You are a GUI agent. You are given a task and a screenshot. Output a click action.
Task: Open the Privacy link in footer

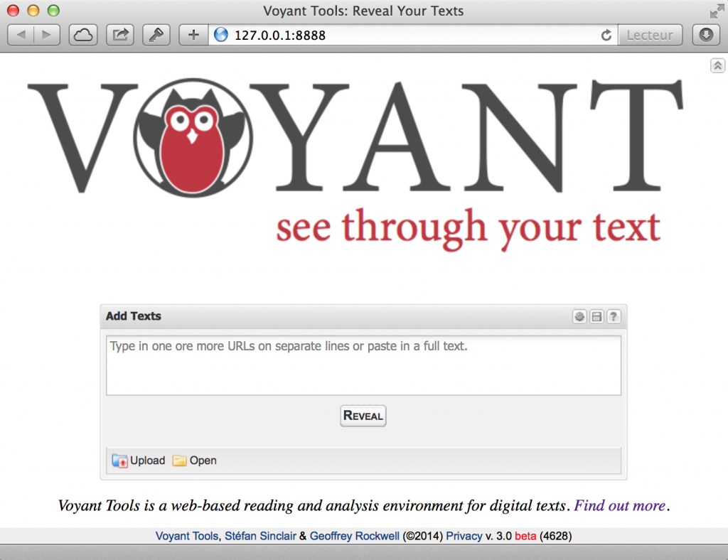point(464,536)
